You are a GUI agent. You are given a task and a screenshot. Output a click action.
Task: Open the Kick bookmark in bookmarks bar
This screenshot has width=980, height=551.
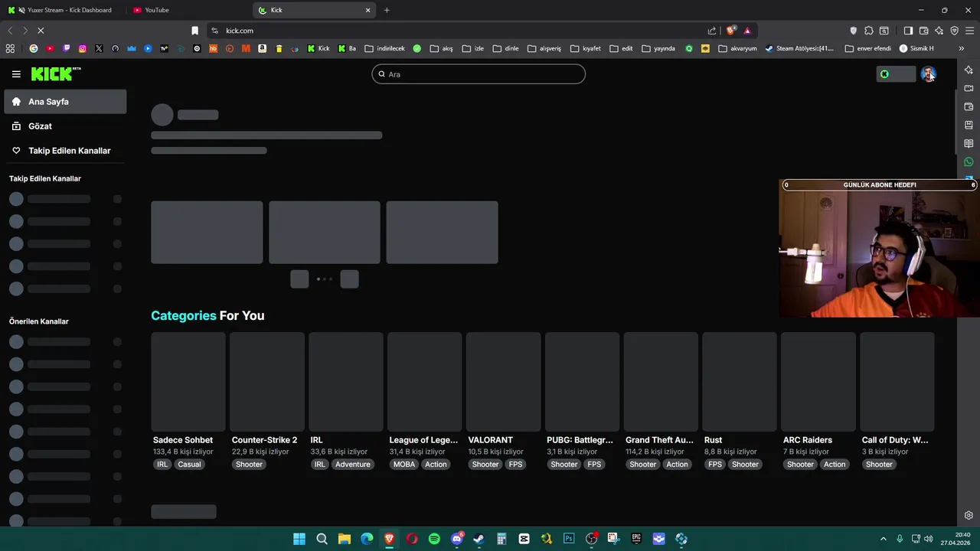pyautogui.click(x=318, y=48)
